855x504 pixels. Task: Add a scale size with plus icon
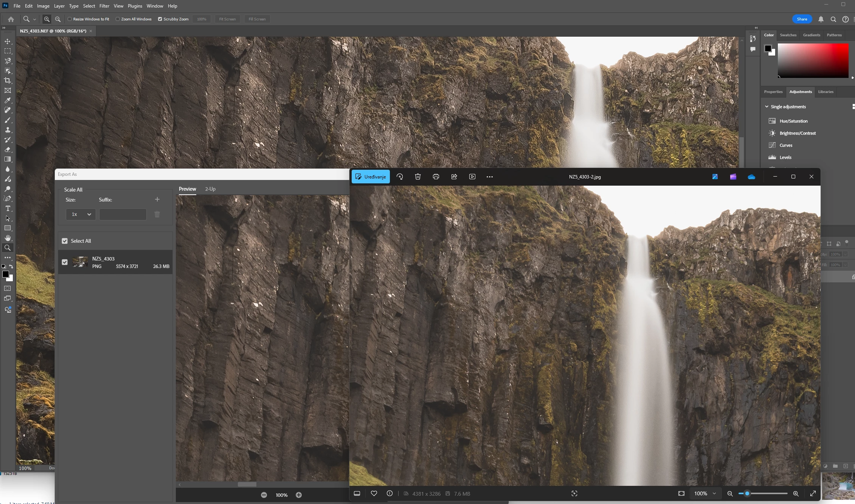tap(157, 199)
